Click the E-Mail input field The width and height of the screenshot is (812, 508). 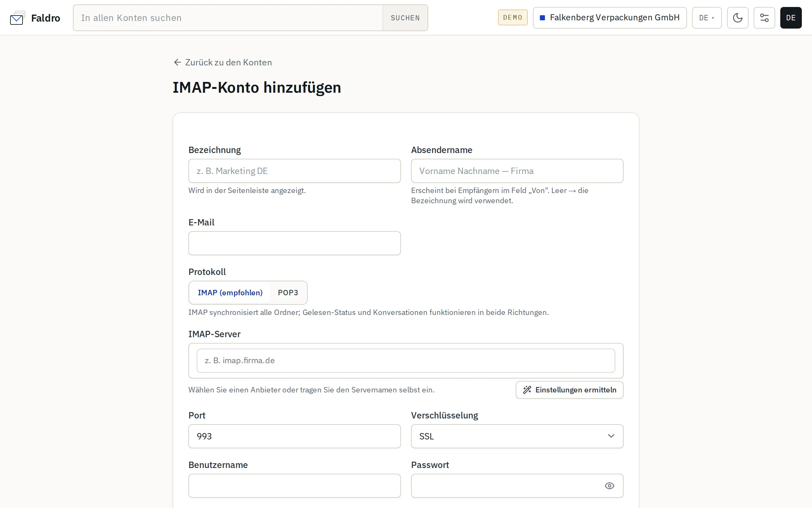(x=294, y=243)
